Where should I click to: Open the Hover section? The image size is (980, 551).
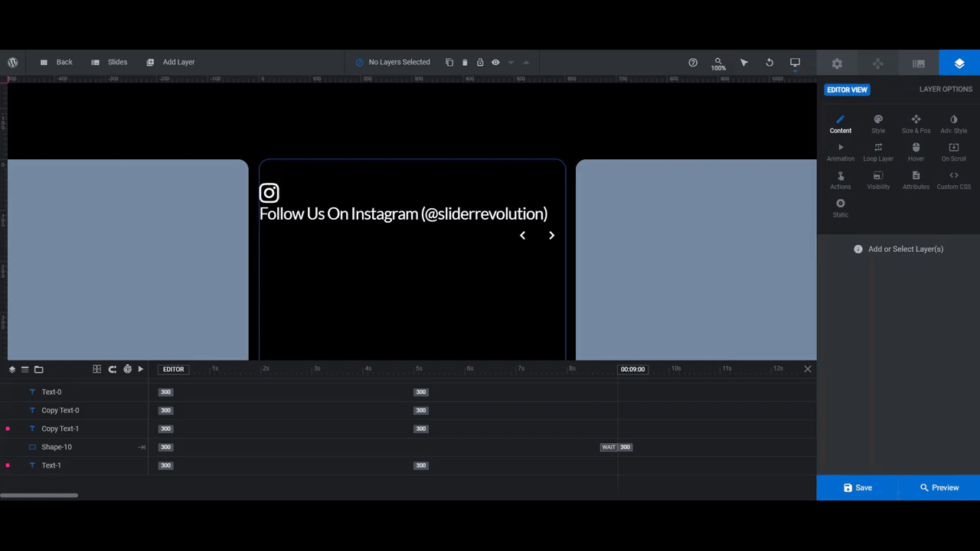pyautogui.click(x=916, y=152)
